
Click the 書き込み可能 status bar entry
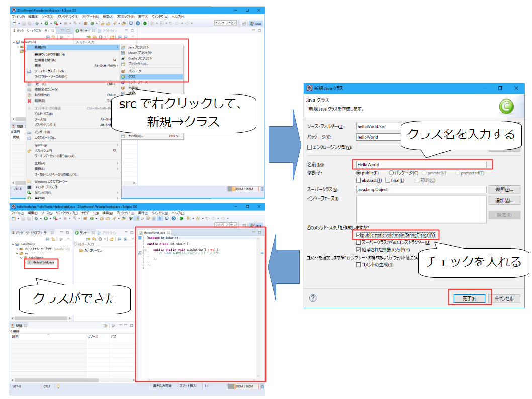coord(162,386)
